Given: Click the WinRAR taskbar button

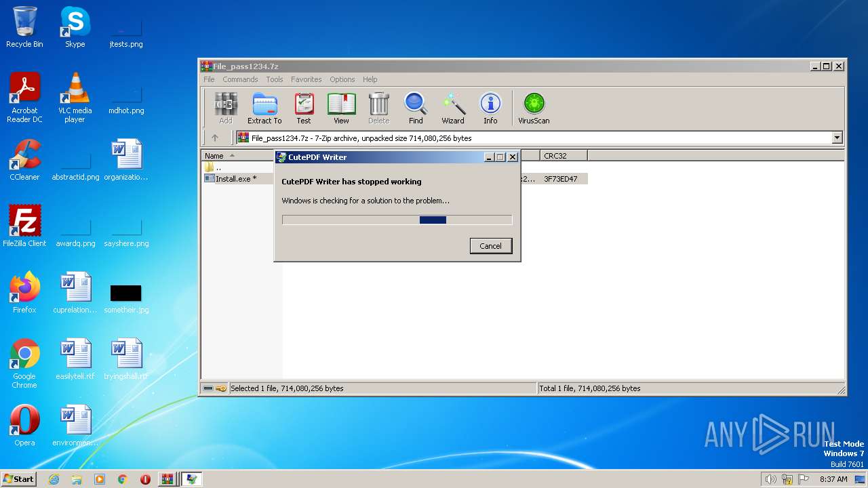Looking at the screenshot, I should coord(167,479).
